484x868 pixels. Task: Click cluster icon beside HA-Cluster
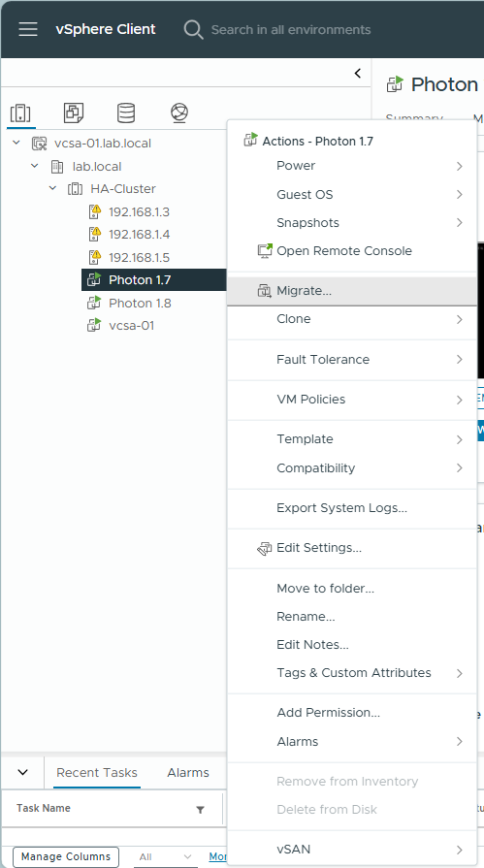[x=75, y=189]
